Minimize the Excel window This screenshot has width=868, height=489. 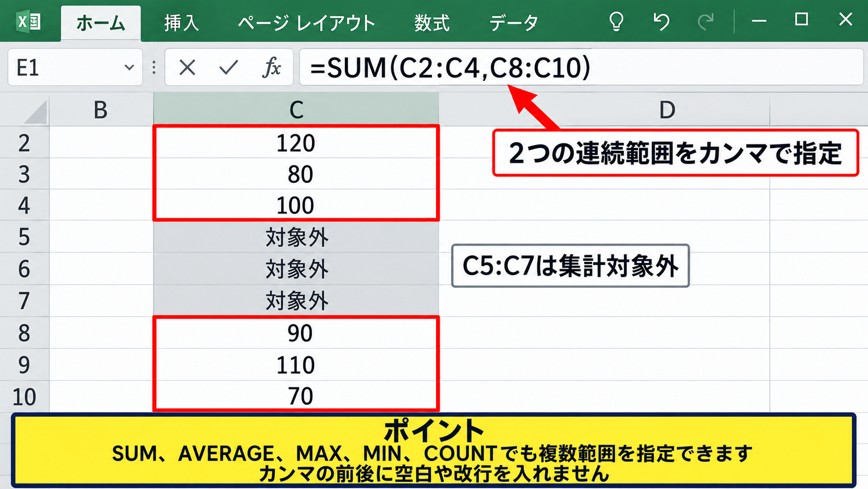point(759,21)
